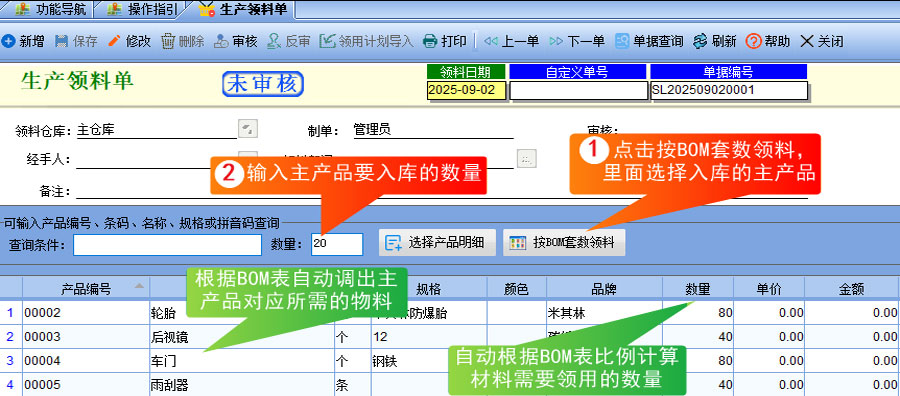Image resolution: width=900 pixels, height=396 pixels.
Task: Click the 审核 (approve) toolbar icon
Action: 221,41
